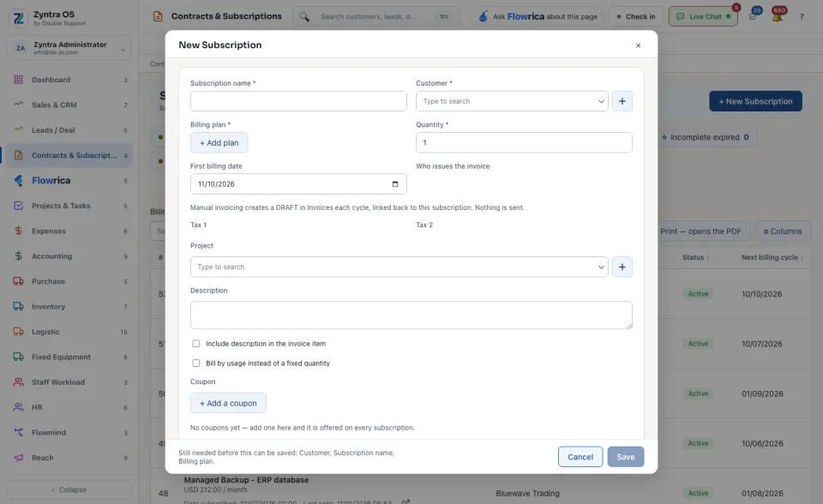Image resolution: width=823 pixels, height=504 pixels.
Task: Focus the global search customers box
Action: pos(375,16)
